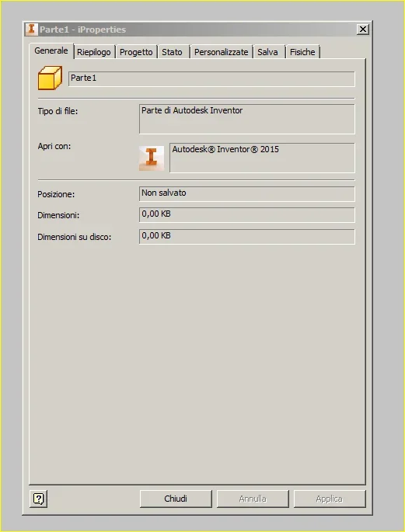Click the Chiudi button

point(176,499)
